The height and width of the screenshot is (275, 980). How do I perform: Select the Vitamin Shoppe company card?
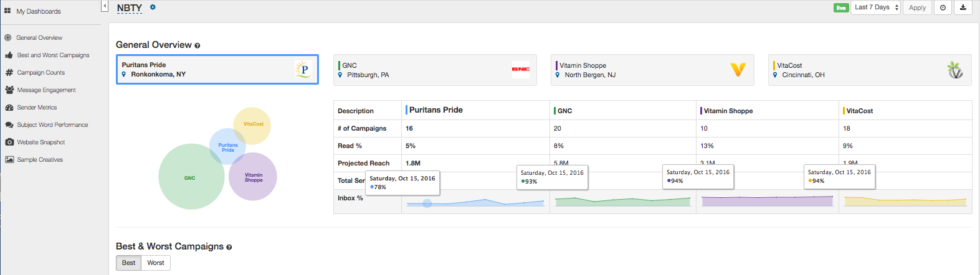click(x=652, y=70)
